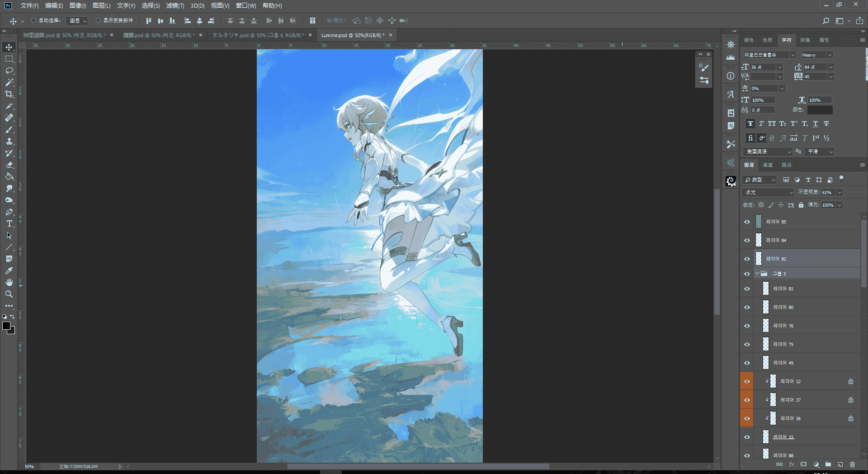Select the Magic Wand tool
Screen dimensions: 868x474
coord(9,82)
